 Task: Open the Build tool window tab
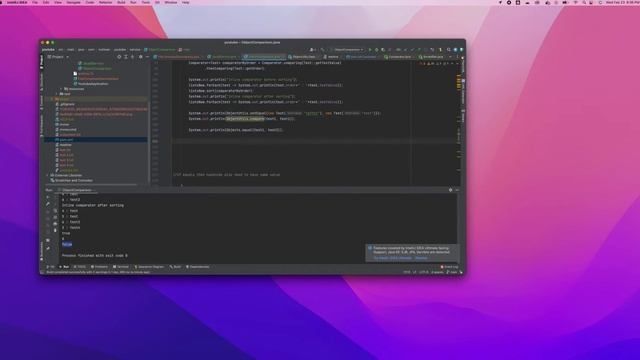tap(176, 267)
